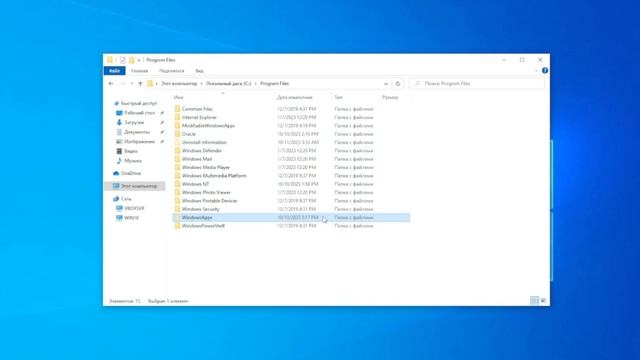Click the Музыка music note icon
640x360 pixels.
(119, 161)
